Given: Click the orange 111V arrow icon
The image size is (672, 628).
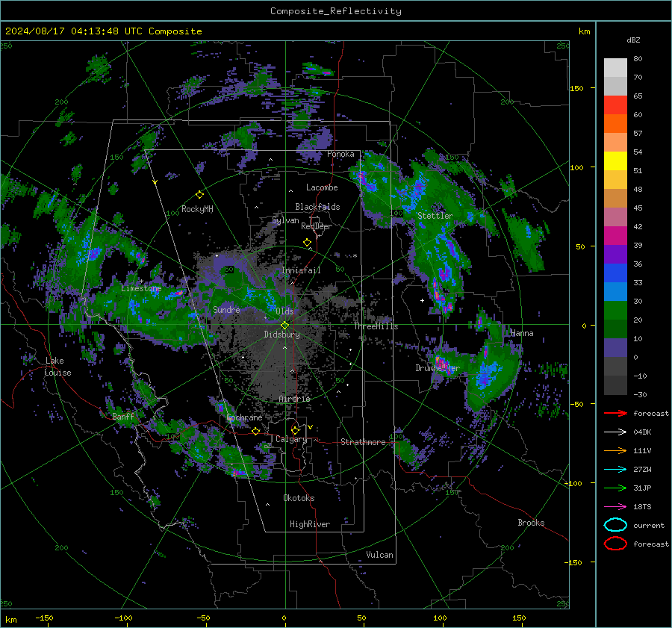Looking at the screenshot, I should pyautogui.click(x=615, y=450).
